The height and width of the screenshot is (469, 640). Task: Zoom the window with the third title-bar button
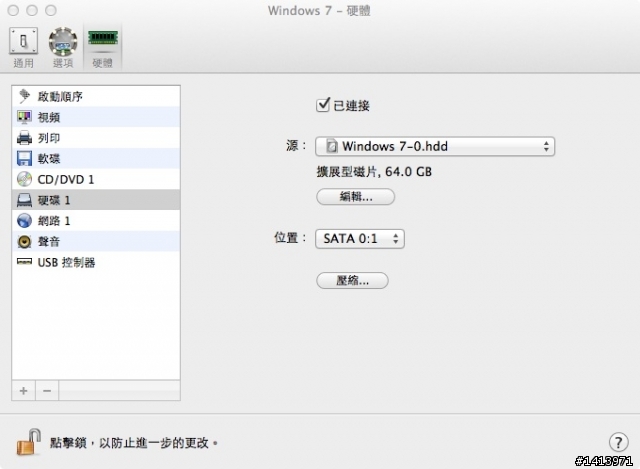click(x=51, y=10)
